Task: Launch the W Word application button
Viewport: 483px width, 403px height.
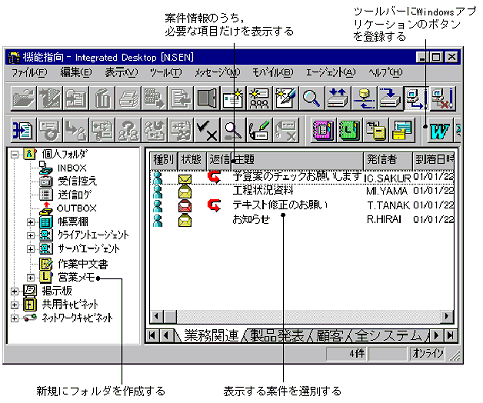Action: coord(440,130)
